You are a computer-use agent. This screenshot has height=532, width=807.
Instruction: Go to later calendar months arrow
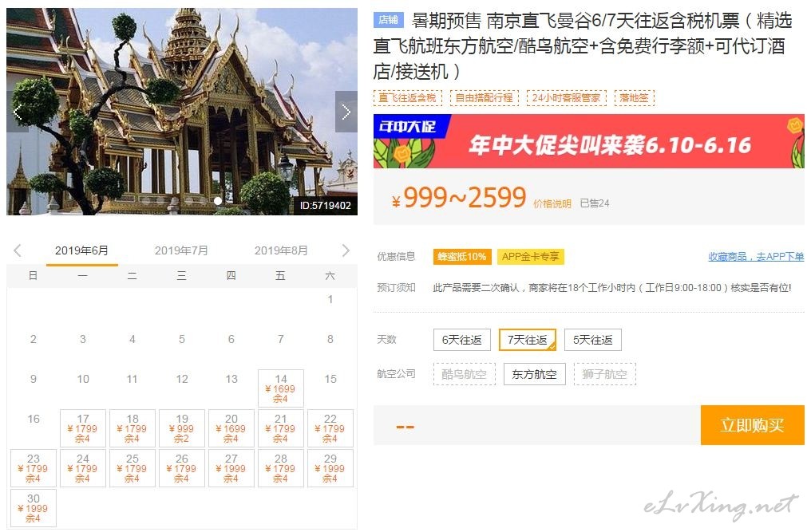[346, 250]
